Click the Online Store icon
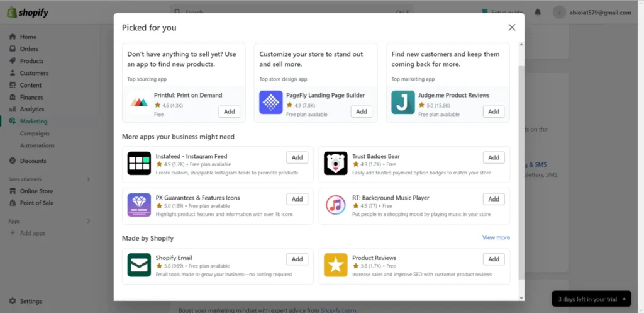 coord(13,191)
